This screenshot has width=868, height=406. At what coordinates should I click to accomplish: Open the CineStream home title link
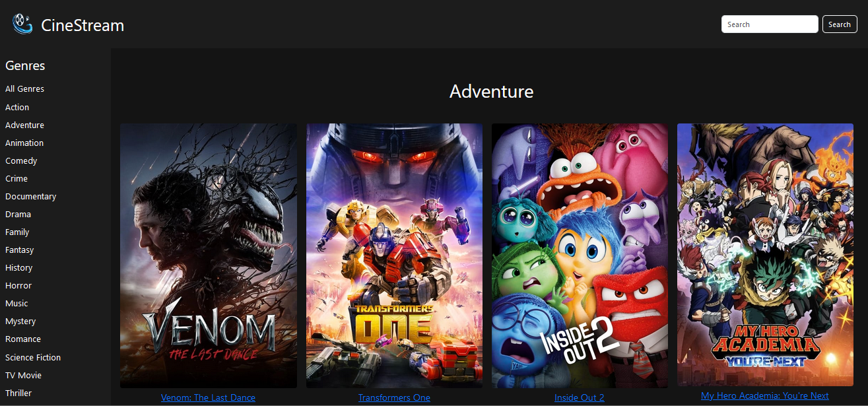83,25
